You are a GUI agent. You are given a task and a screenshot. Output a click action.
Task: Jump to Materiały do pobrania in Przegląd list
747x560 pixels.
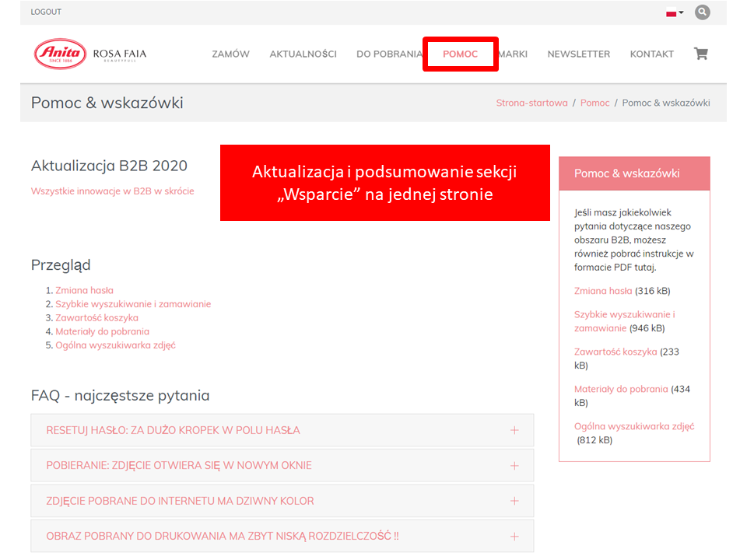[x=102, y=331]
